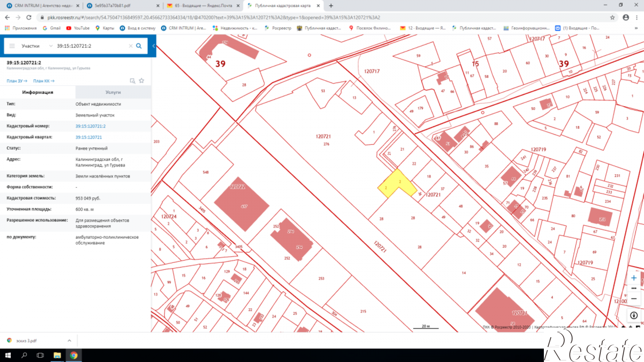Viewport: 644px width, 362px height.
Task: Click Chrome icon on taskbar
Action: (x=74, y=355)
